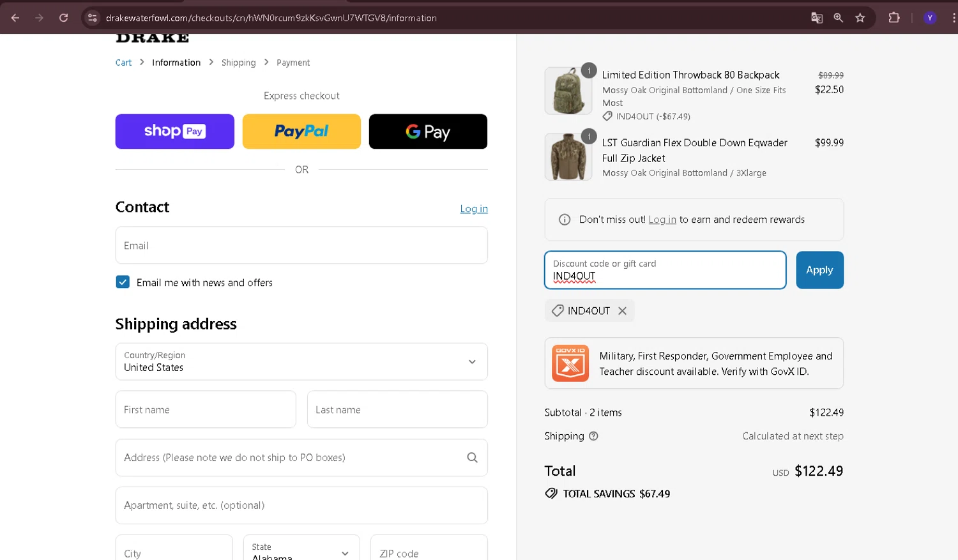Go back to Cart breadcrumb
958x560 pixels.
(123, 63)
